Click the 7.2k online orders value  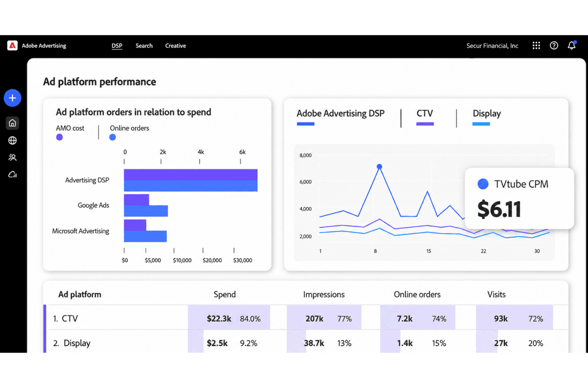coord(404,319)
